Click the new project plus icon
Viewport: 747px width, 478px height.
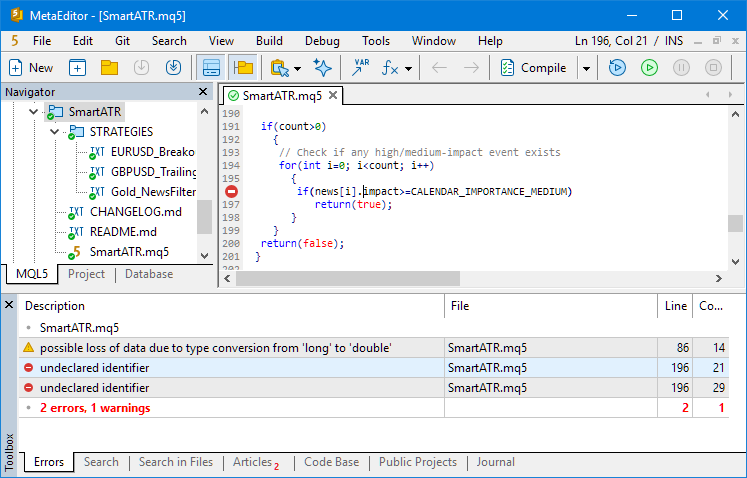pyautogui.click(x=77, y=68)
